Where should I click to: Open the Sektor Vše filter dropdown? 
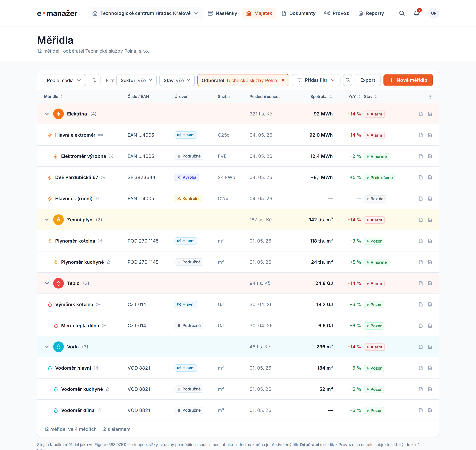tap(136, 80)
